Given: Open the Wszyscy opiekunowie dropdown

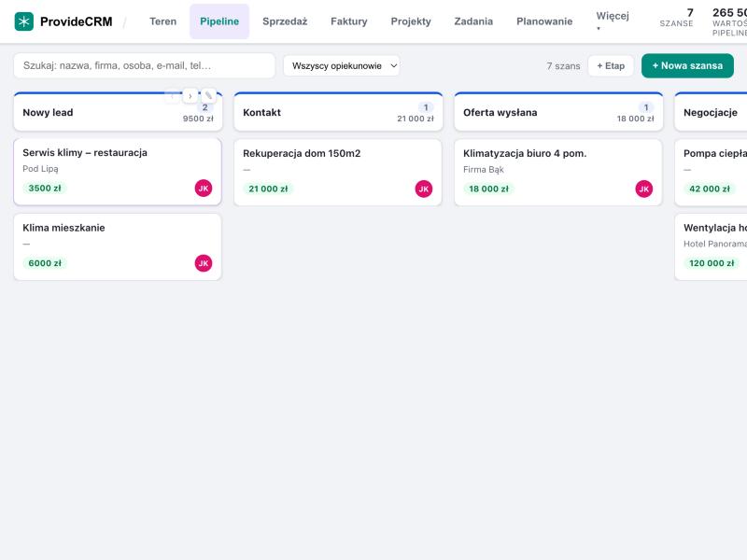Looking at the screenshot, I should [342, 65].
